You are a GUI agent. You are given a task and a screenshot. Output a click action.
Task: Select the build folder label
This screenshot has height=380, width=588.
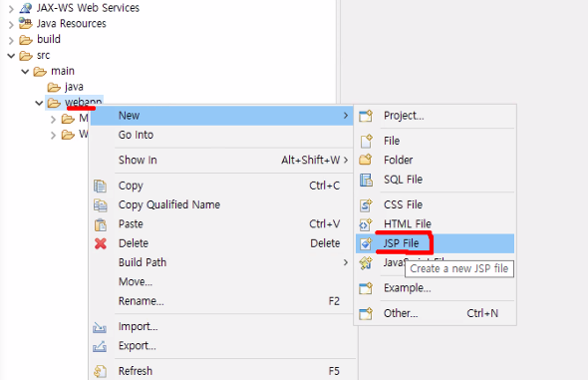pyautogui.click(x=49, y=39)
